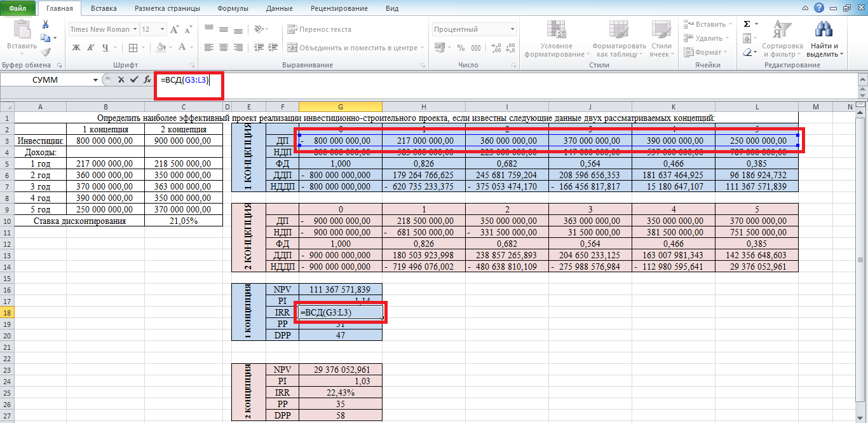Click the Fill down arrow icon
868x423 pixels.
(747, 38)
